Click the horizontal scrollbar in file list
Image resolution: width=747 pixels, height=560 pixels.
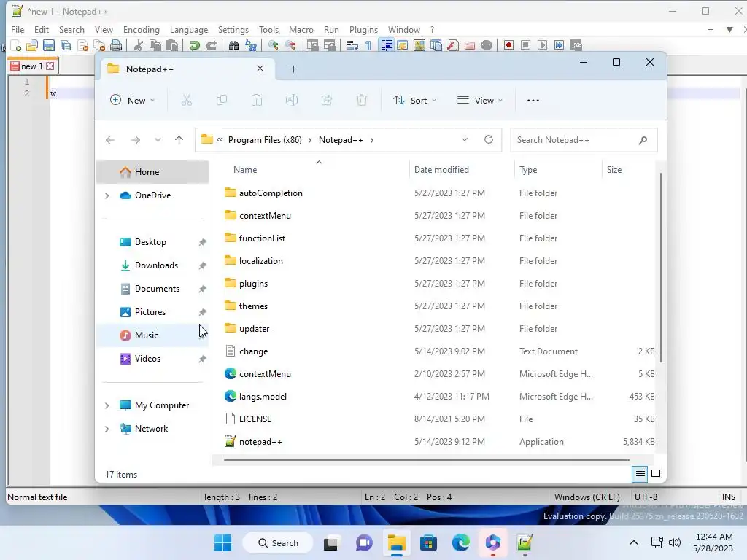426,460
